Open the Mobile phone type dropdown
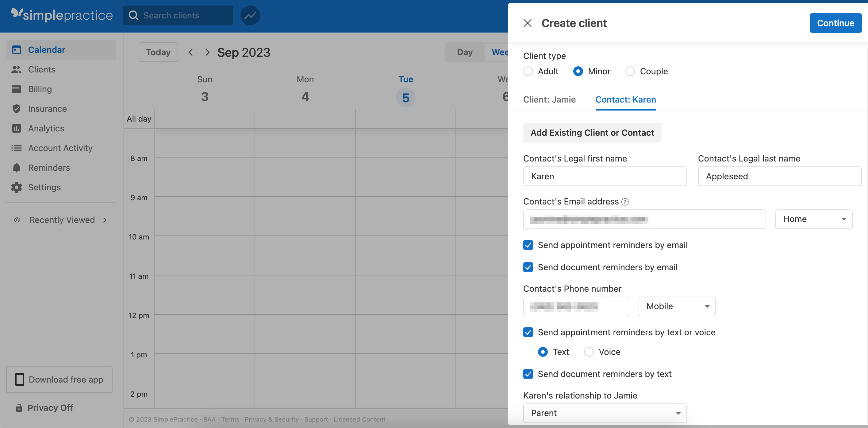Viewport: 868px width, 428px height. 677,306
